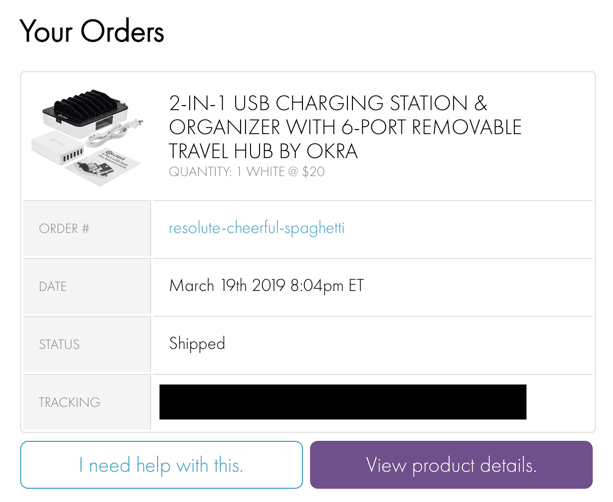Open "View product details." purple button
The image size is (613, 502).
451,465
